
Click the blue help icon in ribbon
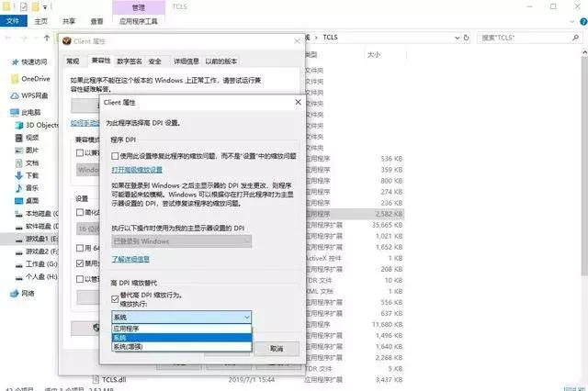pyautogui.click(x=583, y=22)
